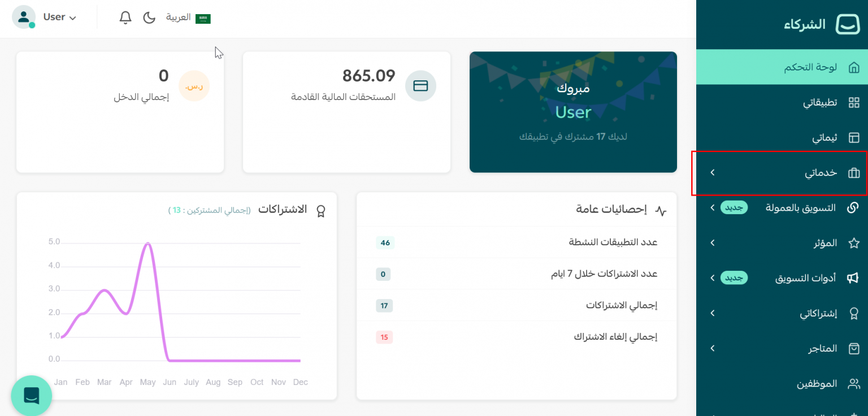Switch language using the العربية selector
The height and width of the screenshot is (416, 868).
[188, 18]
